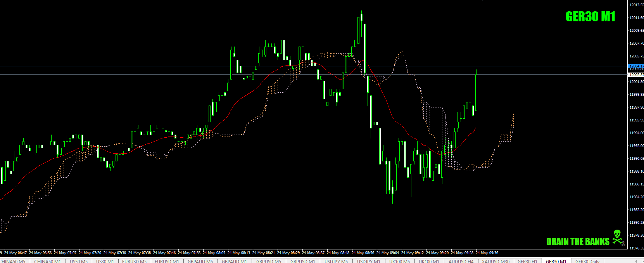Click the 24 May 09:36 time label

[x=487, y=253]
